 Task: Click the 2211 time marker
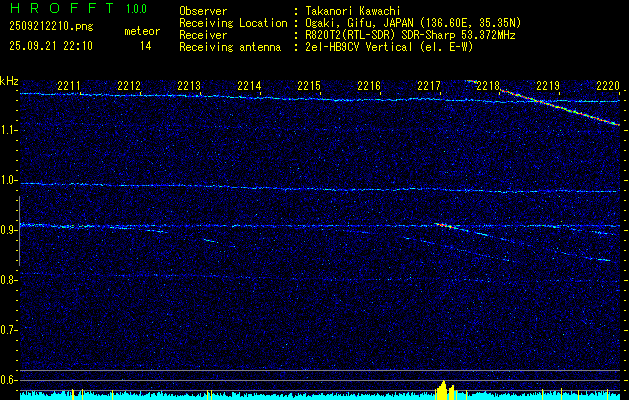[x=70, y=86]
